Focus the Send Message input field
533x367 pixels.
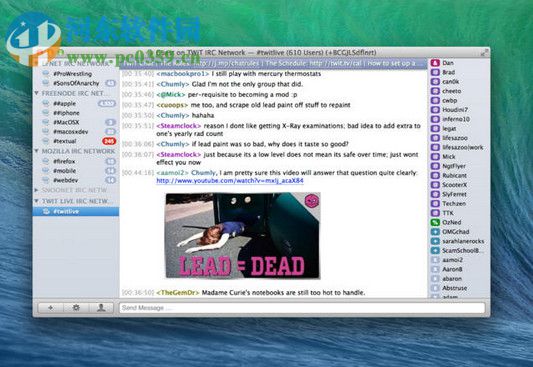coord(302,308)
